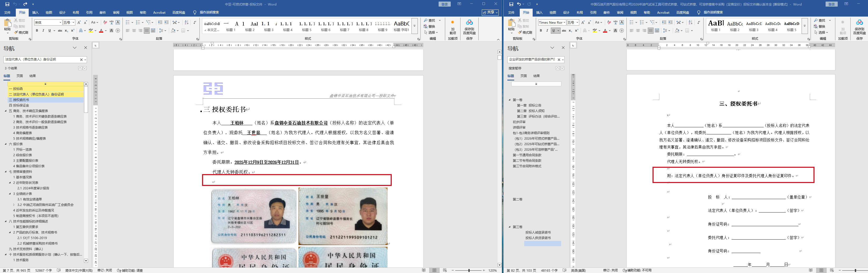
Task: Toggle justify alignment in left Word ribbon
Action: point(146,31)
